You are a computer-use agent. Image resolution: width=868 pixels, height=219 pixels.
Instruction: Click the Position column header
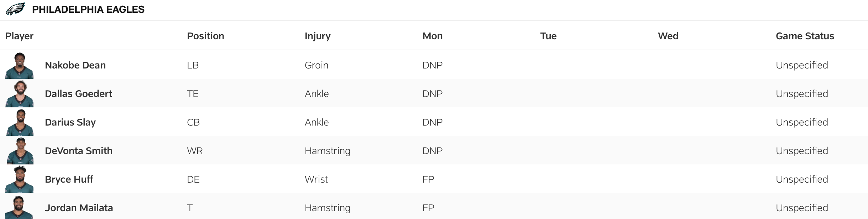205,36
